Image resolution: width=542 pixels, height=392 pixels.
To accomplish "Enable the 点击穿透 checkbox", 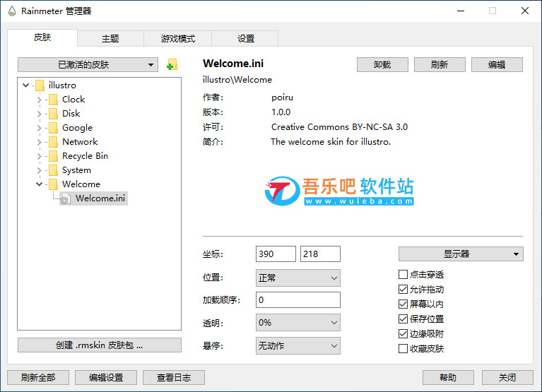I will click(403, 275).
